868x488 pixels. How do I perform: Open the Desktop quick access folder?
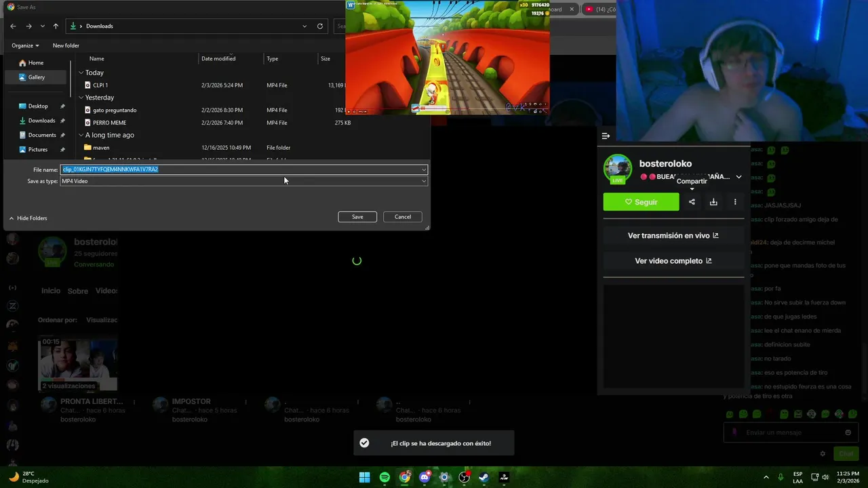coord(38,106)
